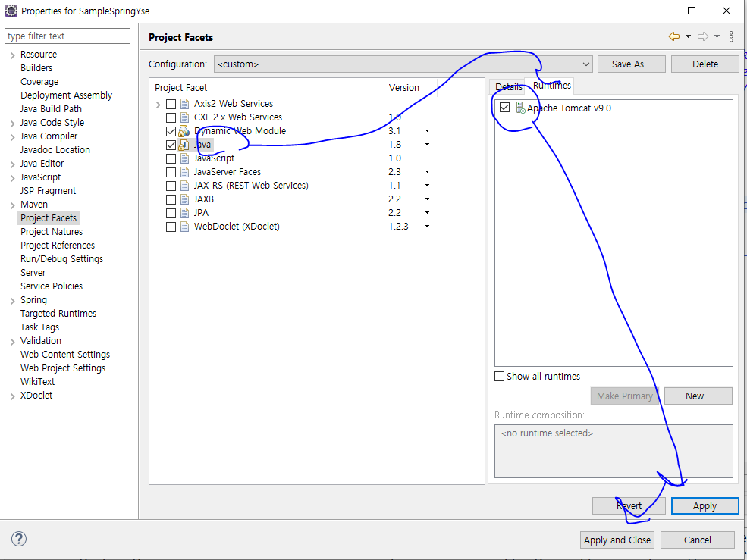Click the forward navigation arrow icon
The height and width of the screenshot is (560, 747).
pos(703,36)
